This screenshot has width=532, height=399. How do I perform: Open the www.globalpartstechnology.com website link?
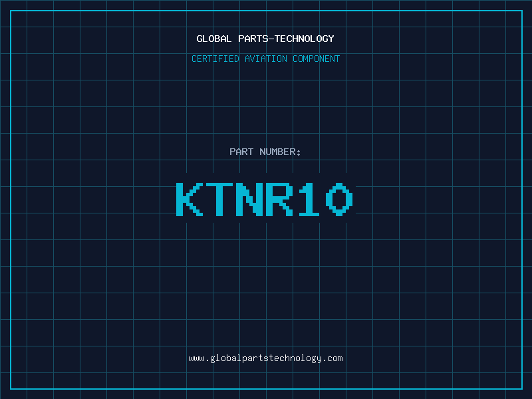(265, 358)
